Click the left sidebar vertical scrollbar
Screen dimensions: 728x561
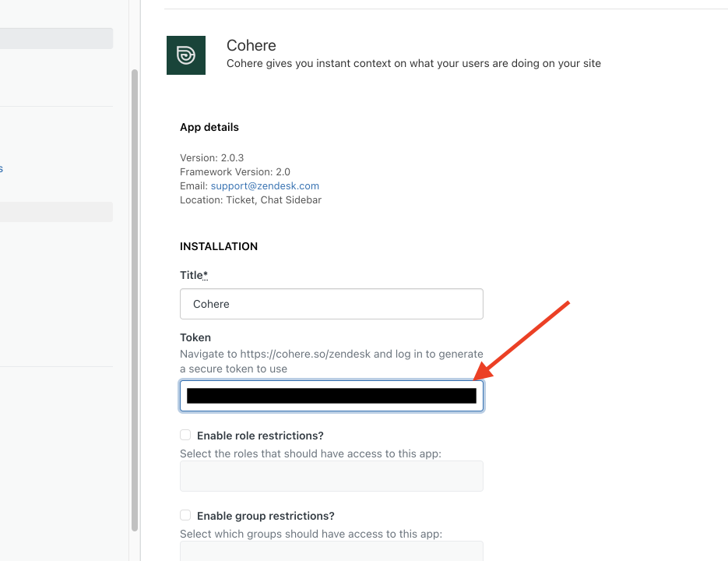[x=135, y=296]
